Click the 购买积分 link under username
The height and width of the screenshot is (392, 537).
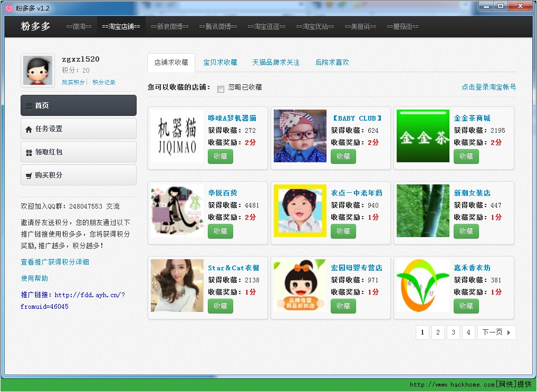pos(73,82)
